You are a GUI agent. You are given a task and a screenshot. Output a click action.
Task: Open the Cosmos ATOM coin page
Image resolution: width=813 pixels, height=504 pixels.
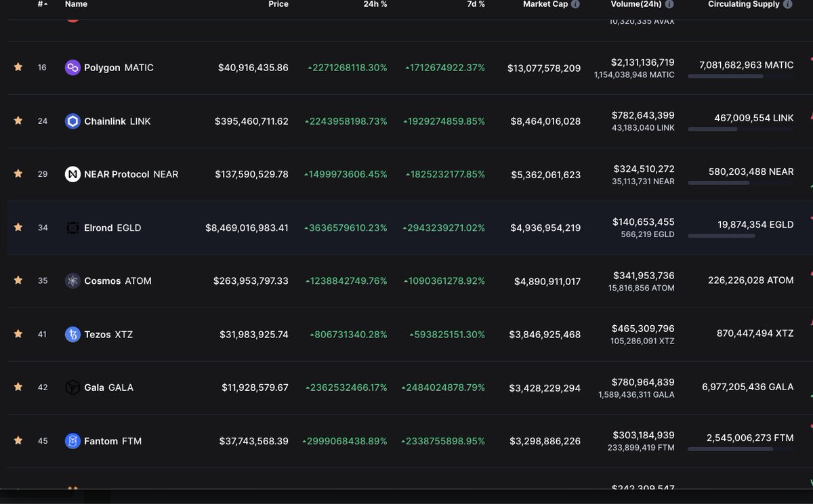pos(118,280)
